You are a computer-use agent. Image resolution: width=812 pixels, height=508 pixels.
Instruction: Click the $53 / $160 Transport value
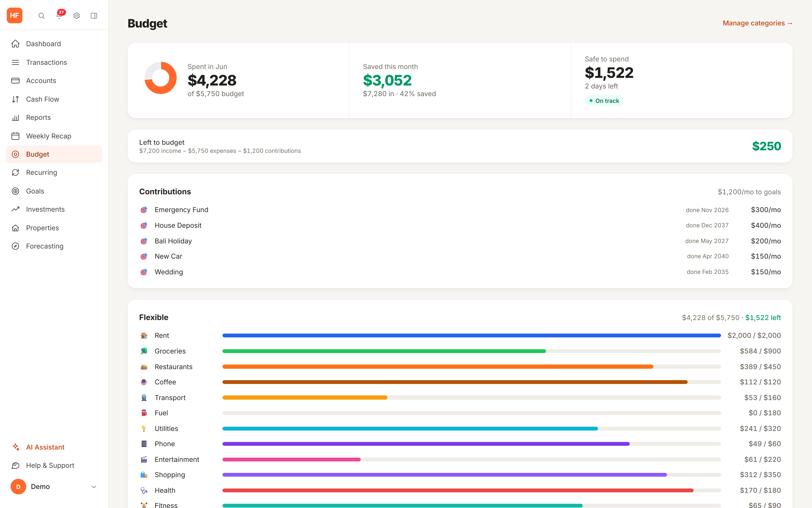pyautogui.click(x=762, y=398)
